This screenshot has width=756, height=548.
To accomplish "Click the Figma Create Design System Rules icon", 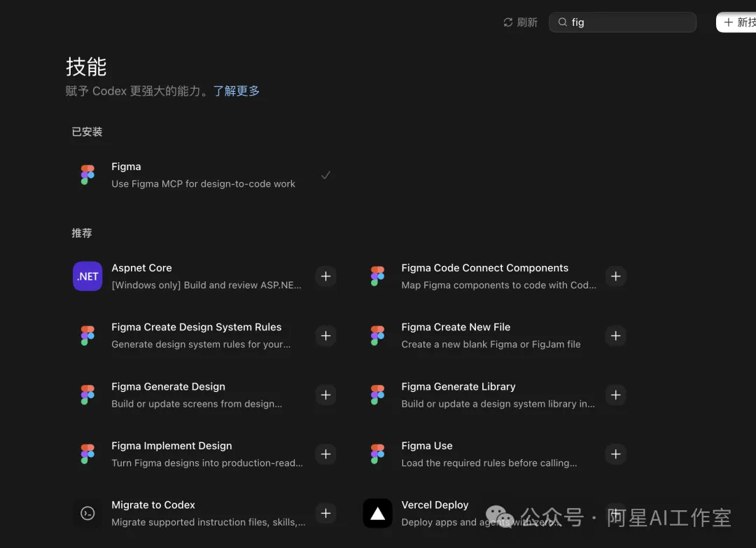I will pyautogui.click(x=87, y=335).
